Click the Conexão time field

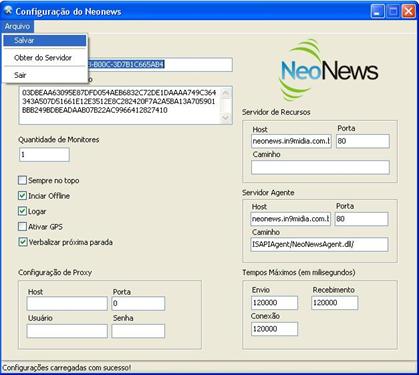click(x=274, y=329)
